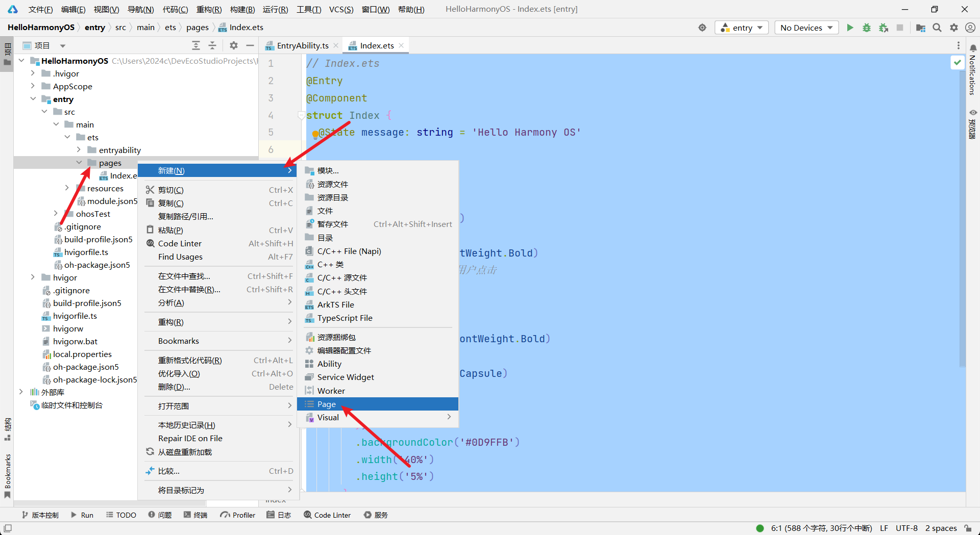Open the Visual submenu entry

[378, 417]
